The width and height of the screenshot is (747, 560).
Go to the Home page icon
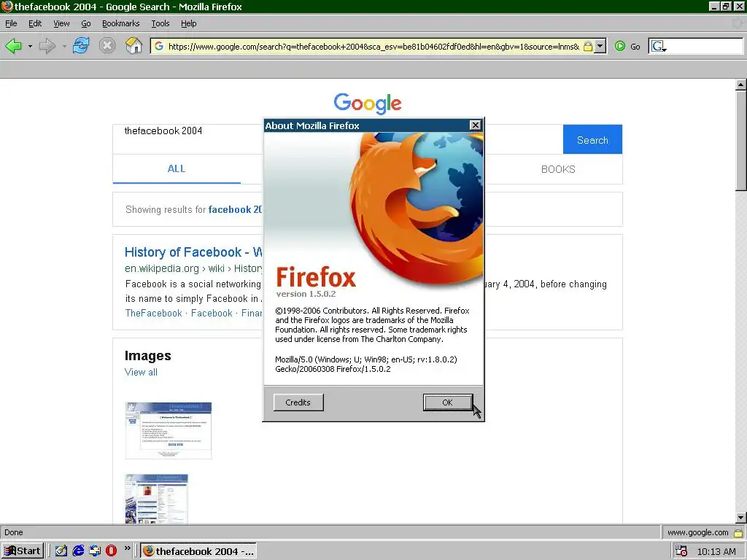tap(134, 46)
